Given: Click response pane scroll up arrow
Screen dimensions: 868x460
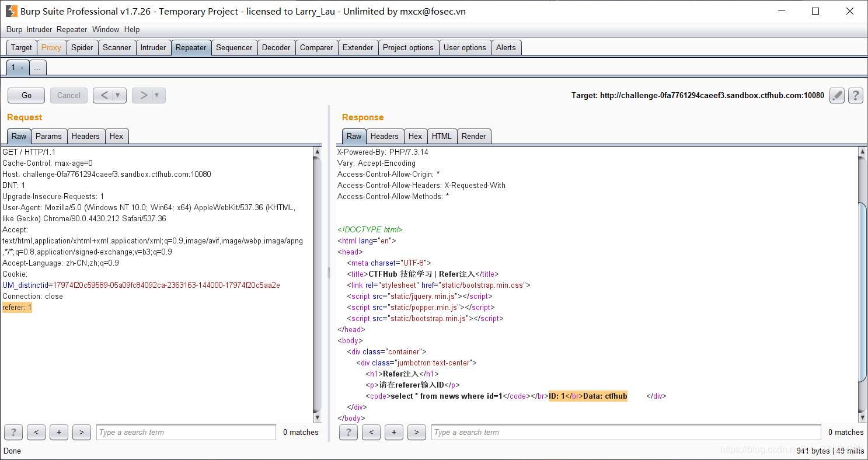Looking at the screenshot, I should (x=863, y=152).
